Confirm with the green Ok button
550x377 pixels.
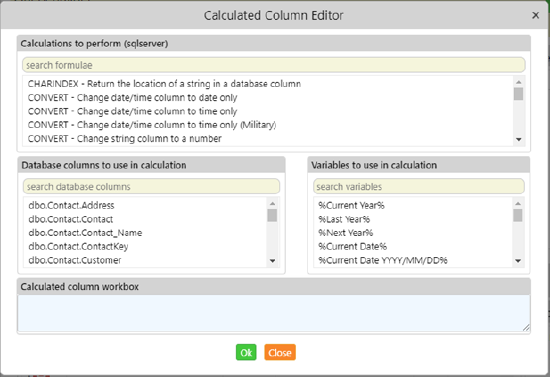(x=246, y=352)
